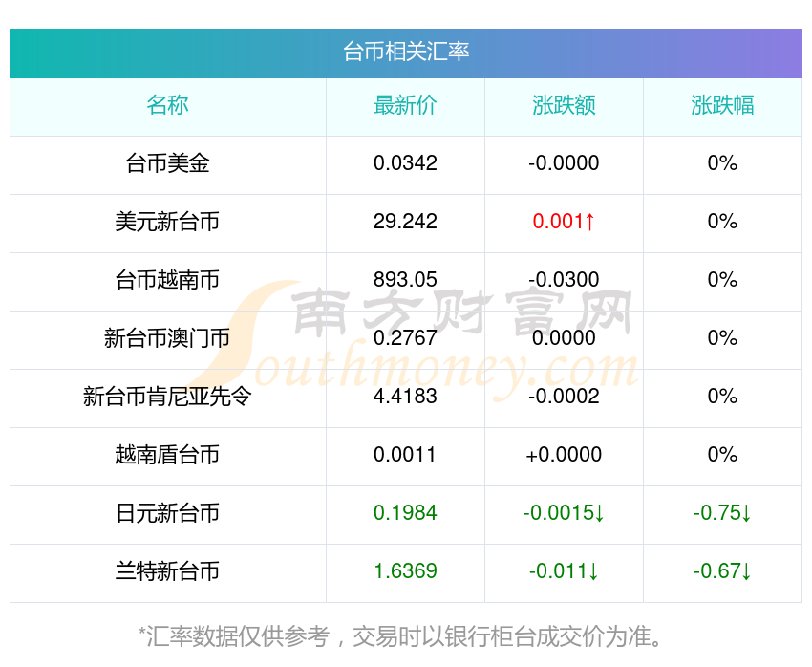The height and width of the screenshot is (667, 812).
Task: Click the 台币越南币 row name
Action: (x=167, y=280)
